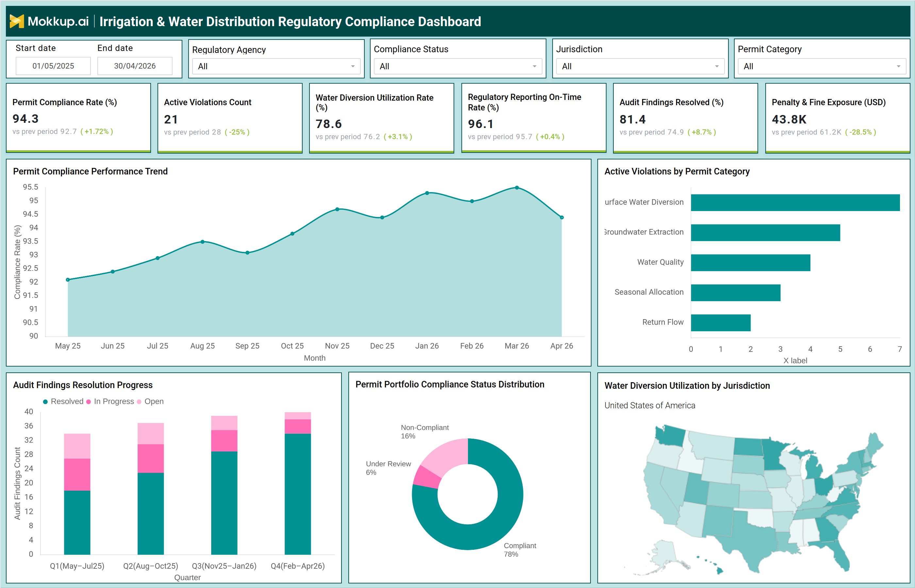Click the Q1 Resolved bar segment
This screenshot has width=915, height=588.
[77, 522]
